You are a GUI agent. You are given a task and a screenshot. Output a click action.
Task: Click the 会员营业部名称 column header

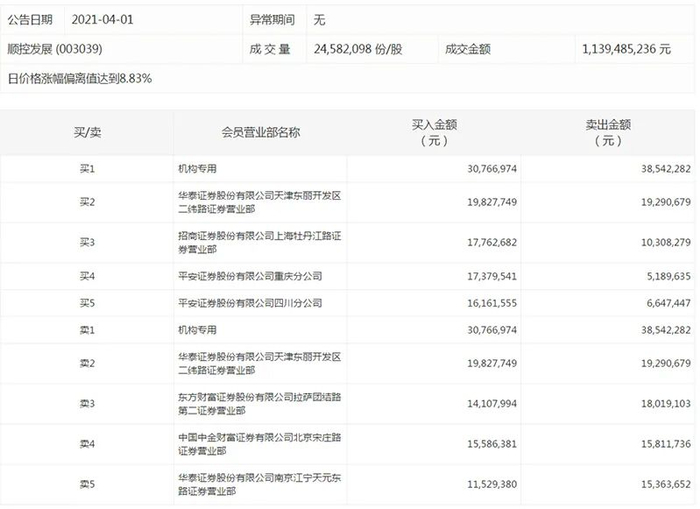point(261,132)
